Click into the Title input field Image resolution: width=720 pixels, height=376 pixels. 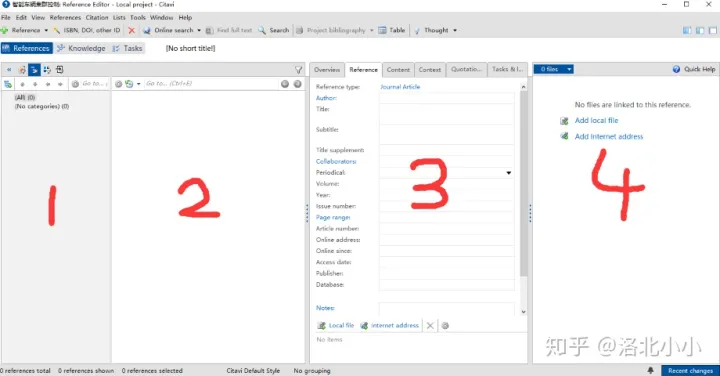(446, 114)
